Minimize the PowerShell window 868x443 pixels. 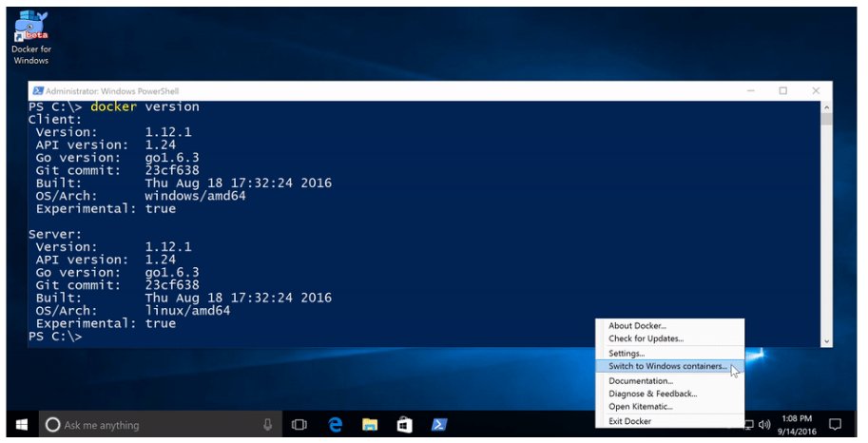pyautogui.click(x=751, y=91)
